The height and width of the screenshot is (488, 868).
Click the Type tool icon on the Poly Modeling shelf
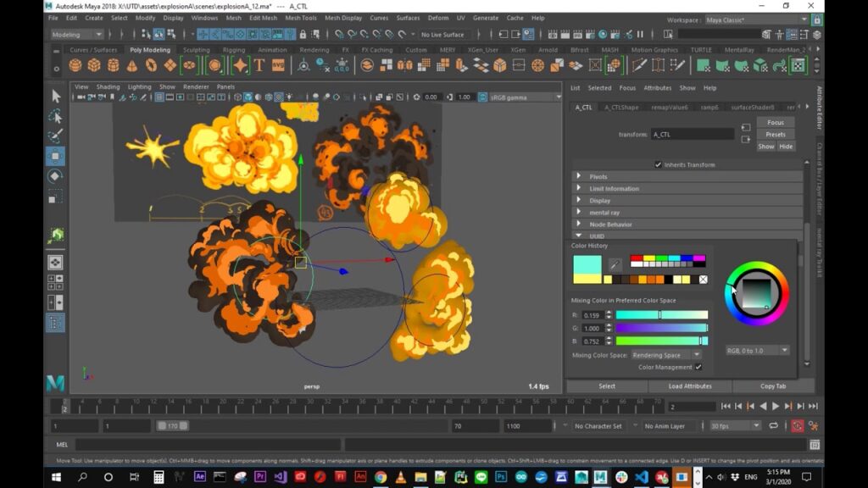click(x=259, y=64)
